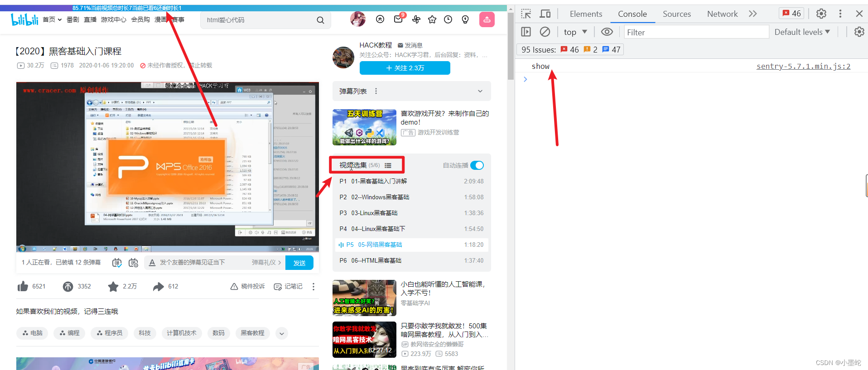Click the 发送 danmaku send button
This screenshot has height=370, width=868.
[x=299, y=263]
